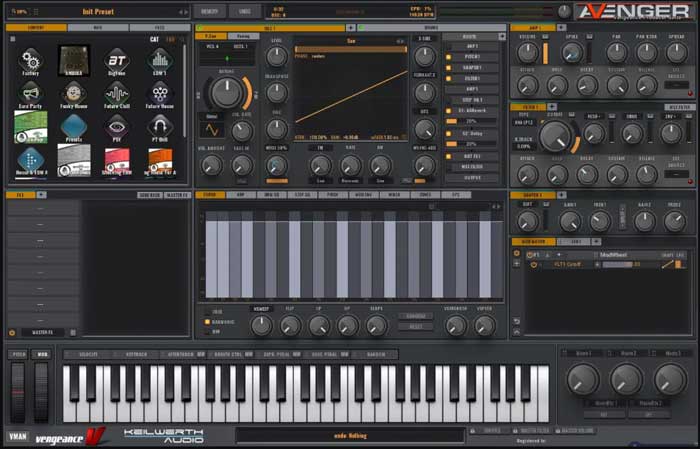Image resolution: width=700 pixels, height=449 pixels.
Task: Click the lock icon before Master Volume
Action: point(558,431)
